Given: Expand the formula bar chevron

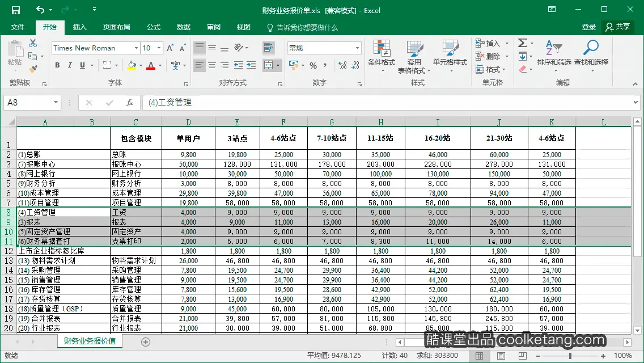Looking at the screenshot, I should (x=636, y=102).
